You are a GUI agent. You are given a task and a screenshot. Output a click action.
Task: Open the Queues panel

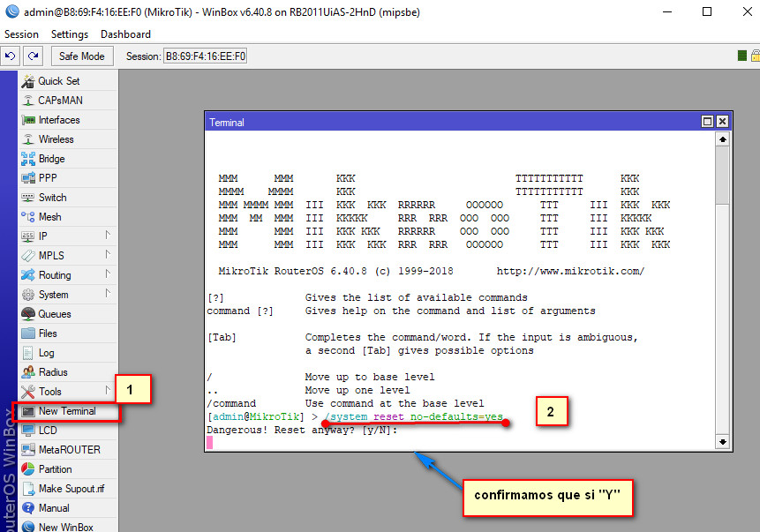tap(56, 313)
